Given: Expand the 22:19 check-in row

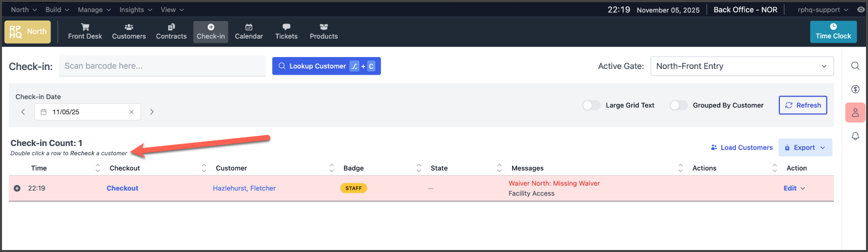Looking at the screenshot, I should [17, 188].
